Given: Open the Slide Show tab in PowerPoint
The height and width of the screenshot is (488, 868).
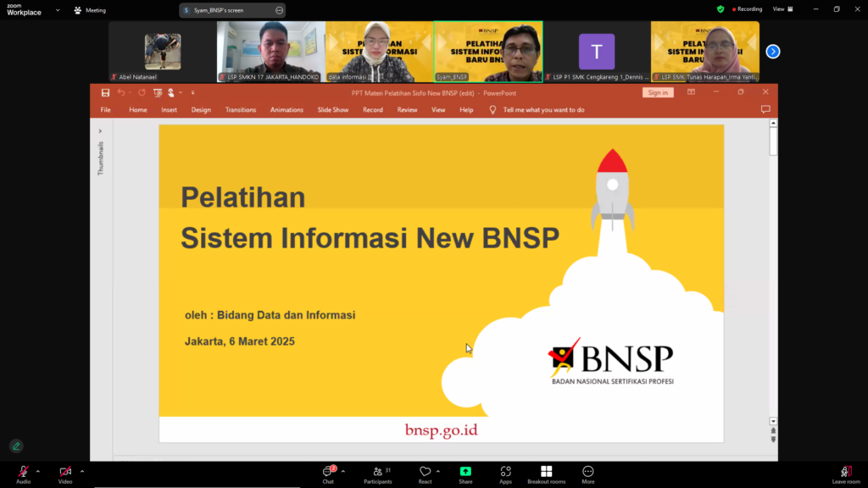Looking at the screenshot, I should 333,110.
